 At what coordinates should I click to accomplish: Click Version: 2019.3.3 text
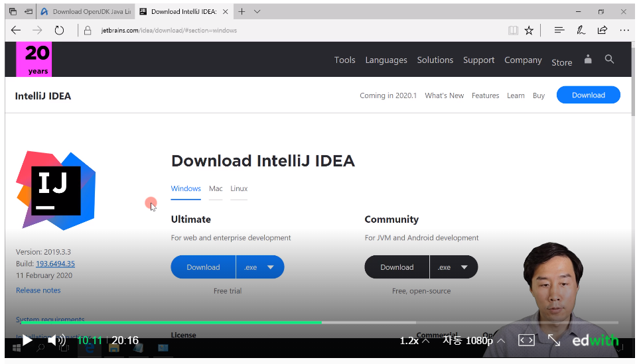point(43,252)
